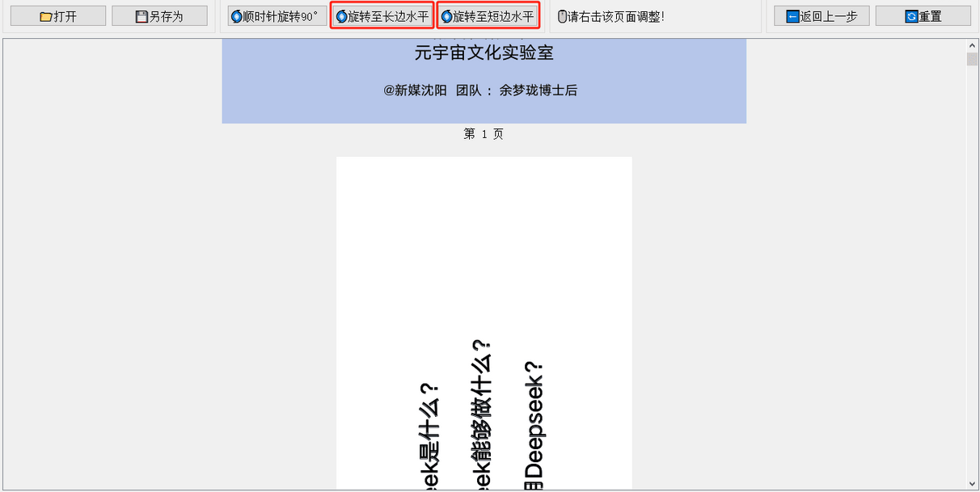Click 顺时针旋转90° rotate button
Image resolution: width=980 pixels, height=492 pixels.
[277, 16]
